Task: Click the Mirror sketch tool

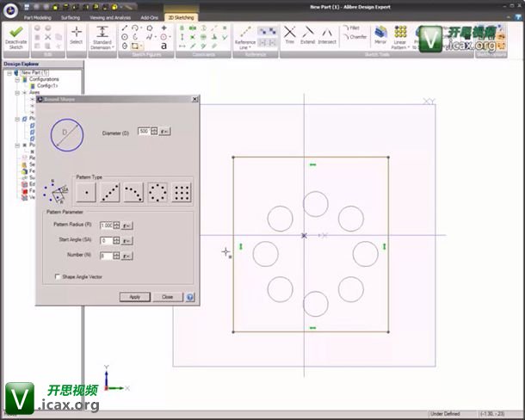Action: 380,35
